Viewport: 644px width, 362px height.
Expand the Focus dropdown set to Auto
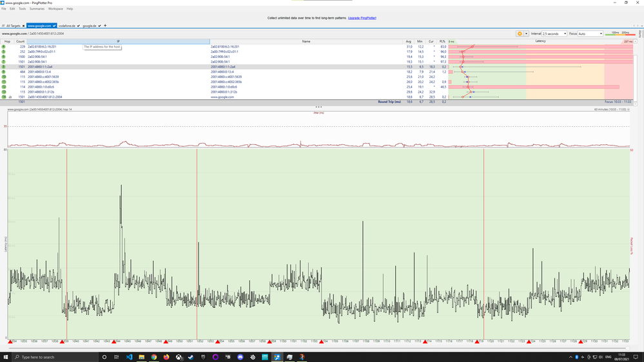590,33
